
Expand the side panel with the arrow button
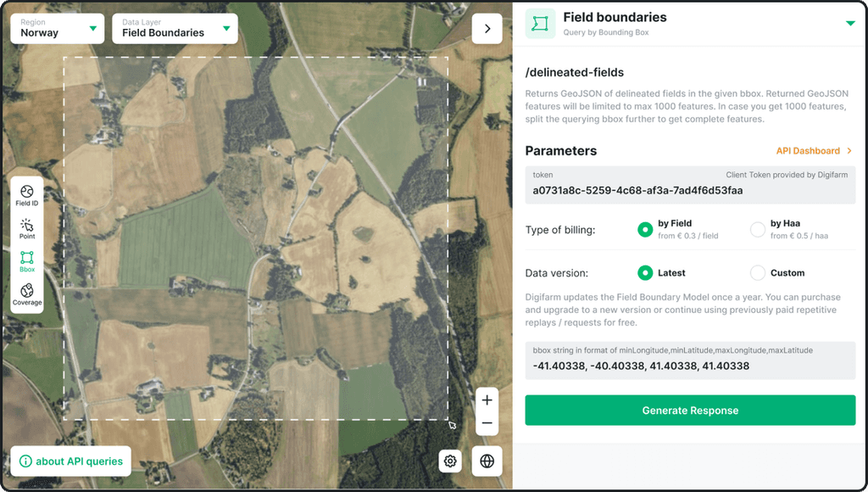click(x=487, y=28)
